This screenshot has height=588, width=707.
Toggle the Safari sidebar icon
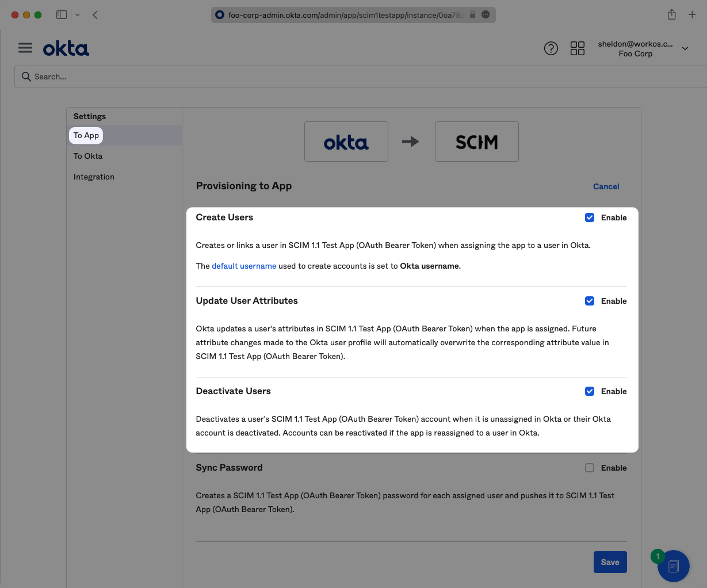point(62,15)
